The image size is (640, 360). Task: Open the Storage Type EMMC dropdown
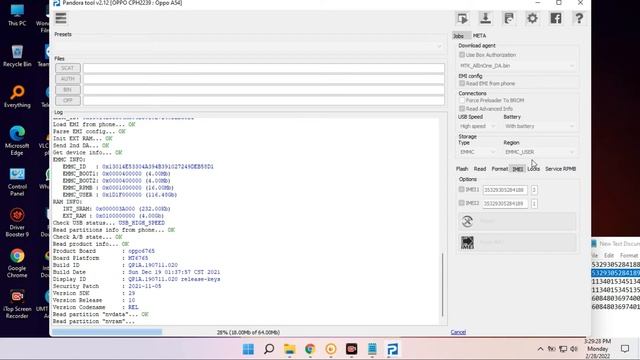click(477, 152)
